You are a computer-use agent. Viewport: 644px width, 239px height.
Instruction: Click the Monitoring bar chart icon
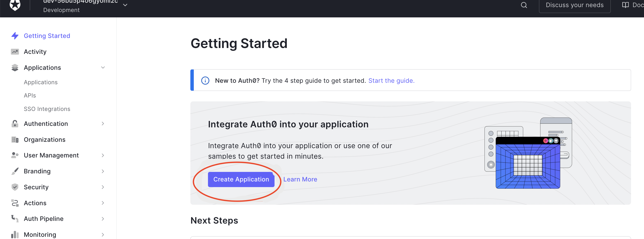(15, 235)
